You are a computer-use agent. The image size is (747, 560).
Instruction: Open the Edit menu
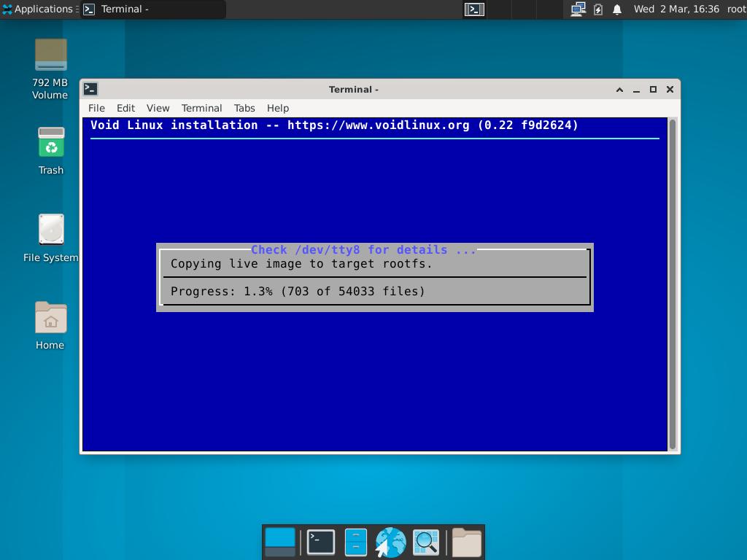(x=125, y=108)
